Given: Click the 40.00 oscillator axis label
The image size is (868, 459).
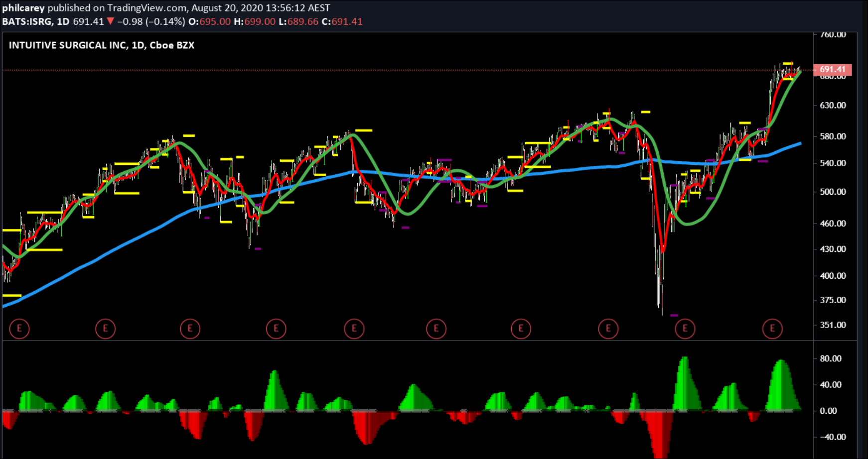Looking at the screenshot, I should (x=831, y=384).
